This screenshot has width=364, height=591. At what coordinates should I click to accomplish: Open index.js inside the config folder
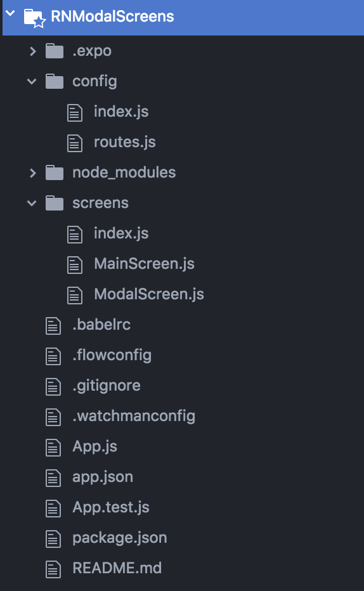coord(121,112)
